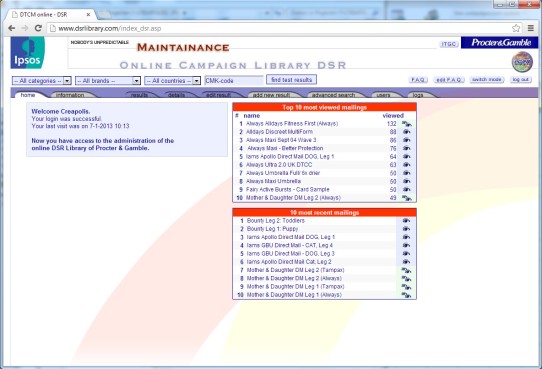Click the browser forward arrow
542x369 pixels.
pos(25,28)
